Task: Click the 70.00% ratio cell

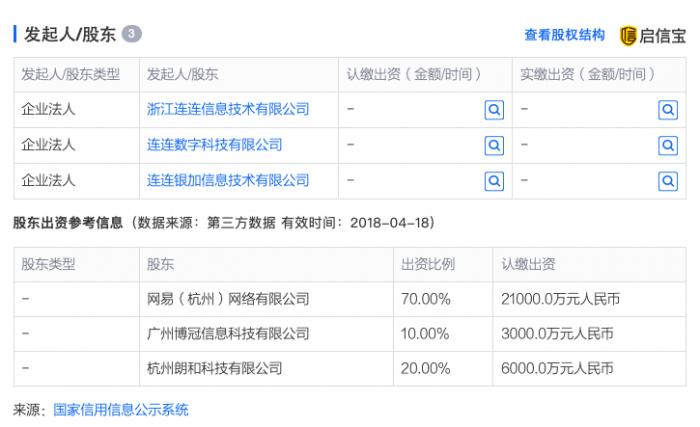Action: coord(425,299)
